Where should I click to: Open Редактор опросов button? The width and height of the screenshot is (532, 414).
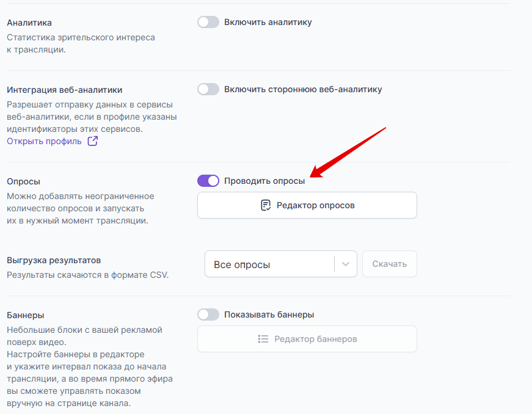pyautogui.click(x=307, y=205)
